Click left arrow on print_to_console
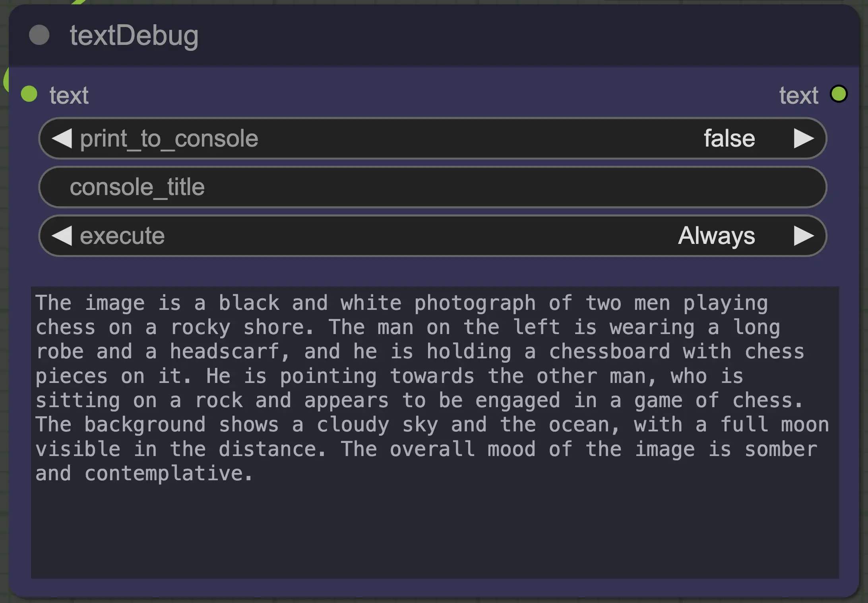This screenshot has width=868, height=603. 62,138
